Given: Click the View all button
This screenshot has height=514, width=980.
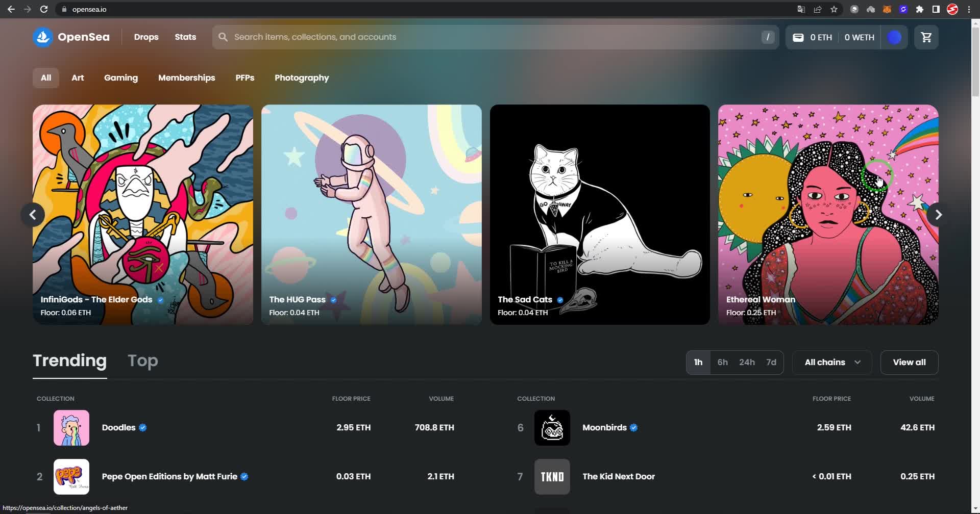Looking at the screenshot, I should (x=909, y=362).
